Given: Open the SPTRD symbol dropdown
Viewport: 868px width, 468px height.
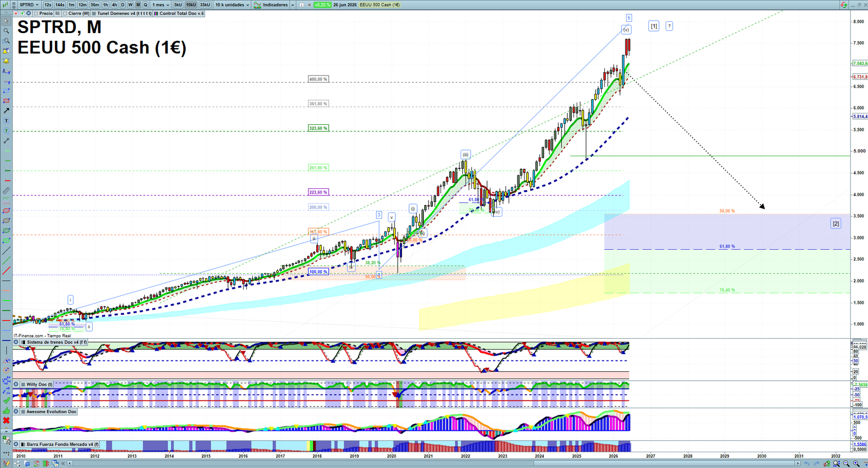Looking at the screenshot, I should point(29,5).
